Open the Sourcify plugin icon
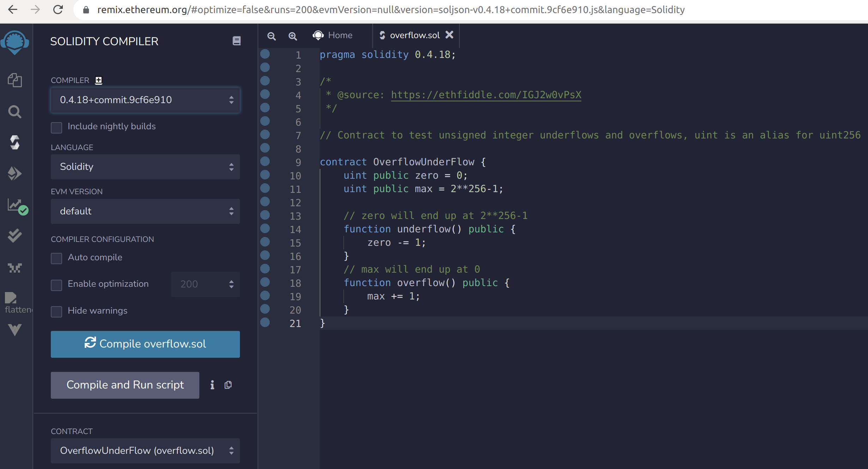The width and height of the screenshot is (868, 469). [x=14, y=268]
